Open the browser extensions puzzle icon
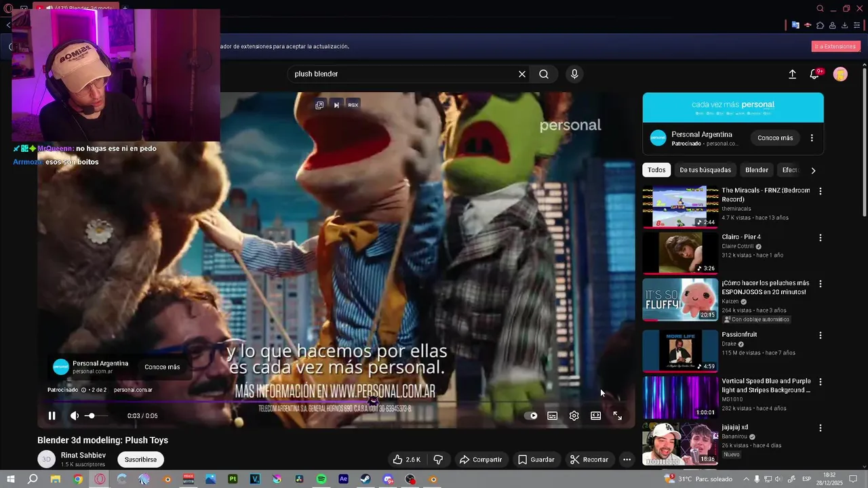This screenshot has width=868, height=488. [820, 26]
